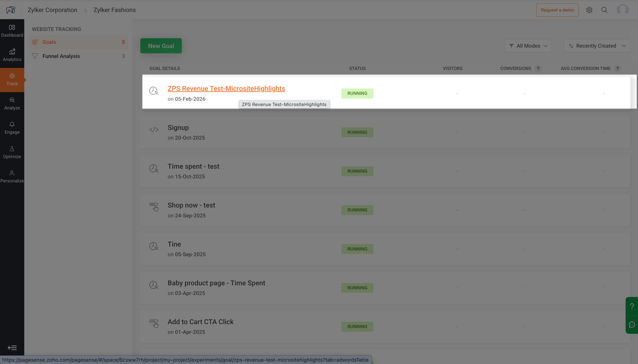The width and height of the screenshot is (638, 364).
Task: Click the New Goal button
Action: [161, 46]
